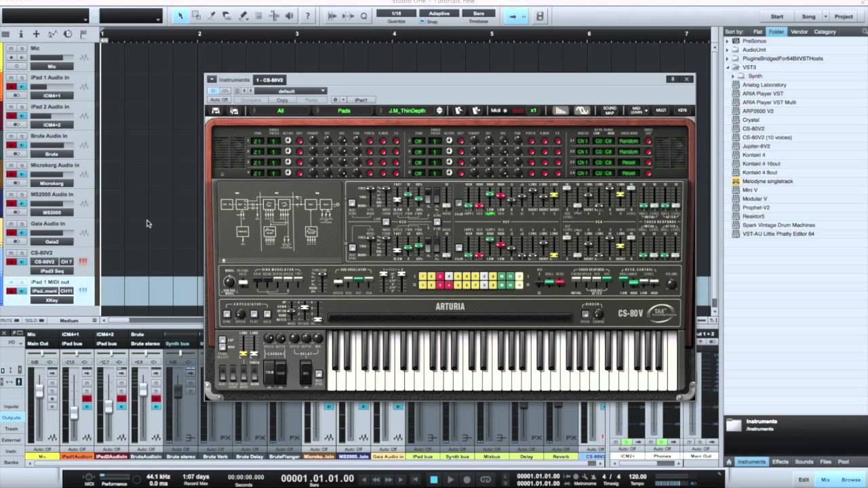This screenshot has width=868, height=488.
Task: Click the save preset icon in CS-80V
Action: pos(216,110)
